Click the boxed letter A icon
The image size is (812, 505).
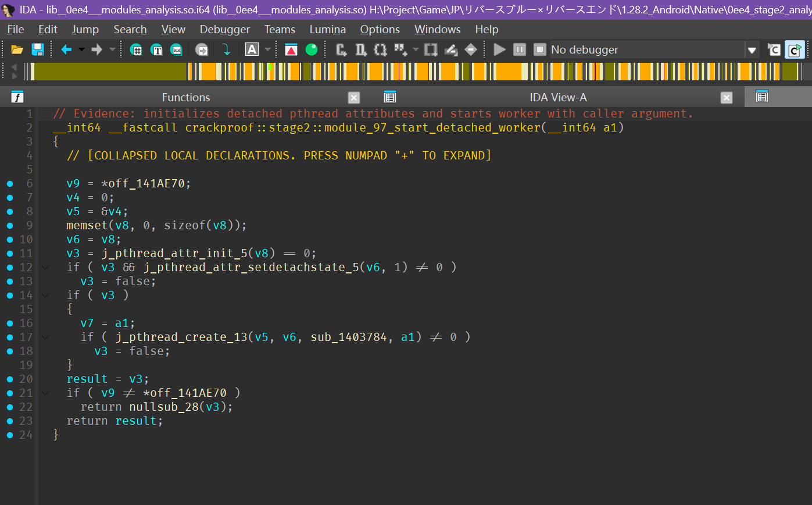pos(252,50)
